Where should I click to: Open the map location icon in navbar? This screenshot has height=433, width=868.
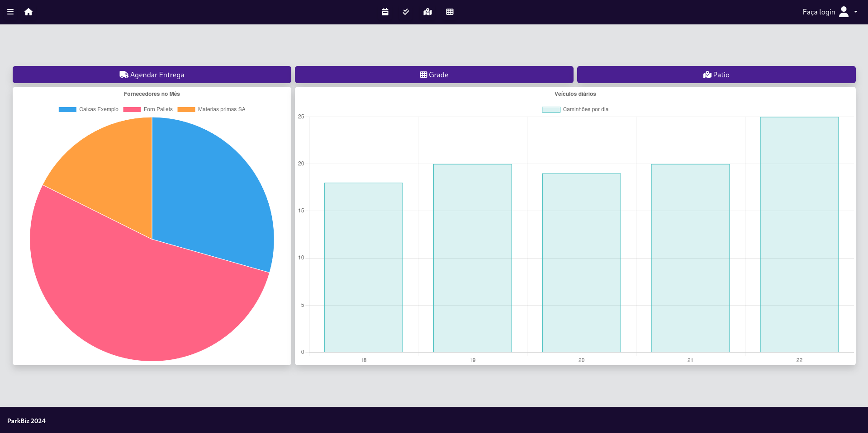pyautogui.click(x=427, y=12)
